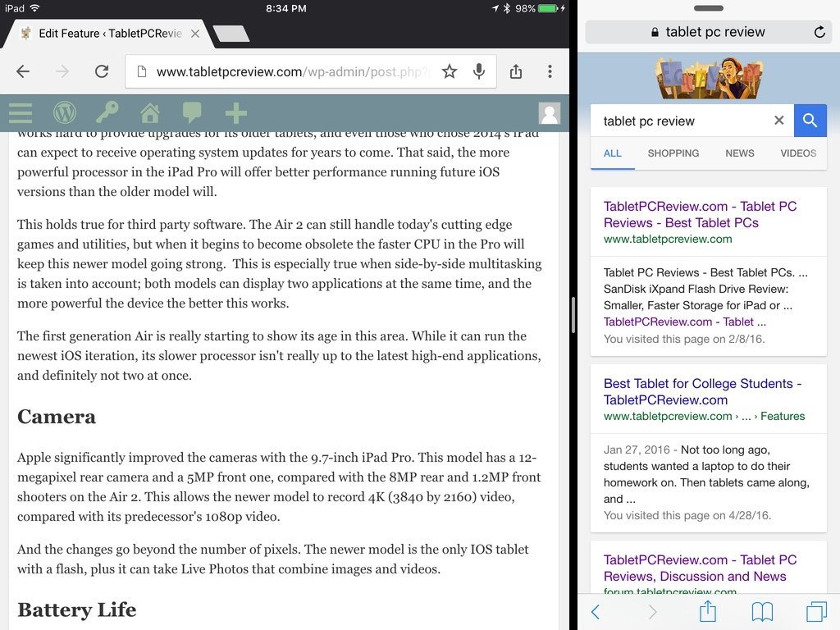
Task: Visit site via home icon
Action: [x=150, y=113]
